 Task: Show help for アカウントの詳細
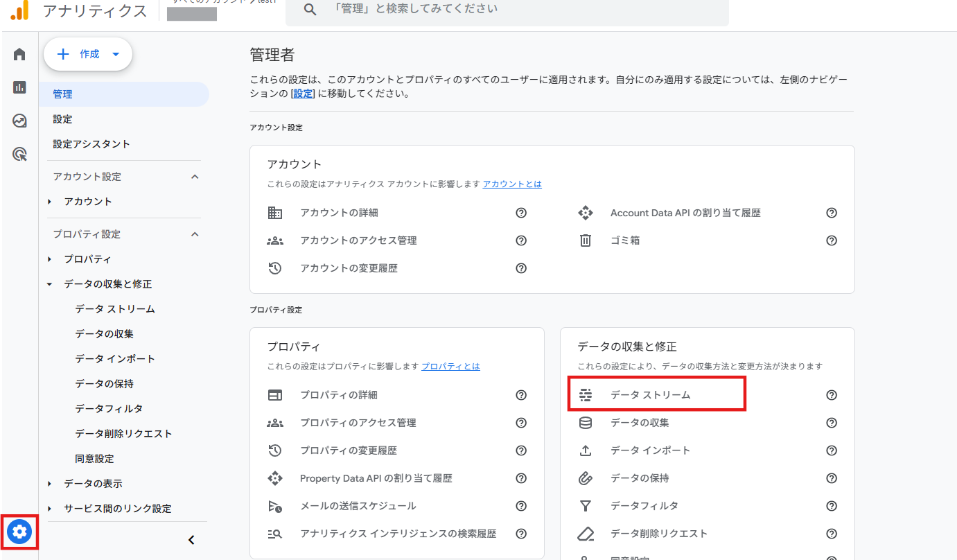(x=521, y=213)
